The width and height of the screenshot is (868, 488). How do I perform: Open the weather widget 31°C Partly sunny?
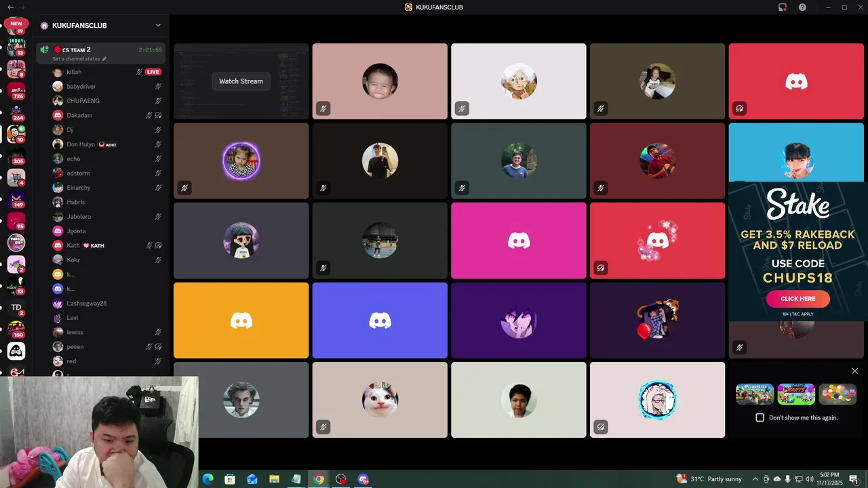pos(709,479)
